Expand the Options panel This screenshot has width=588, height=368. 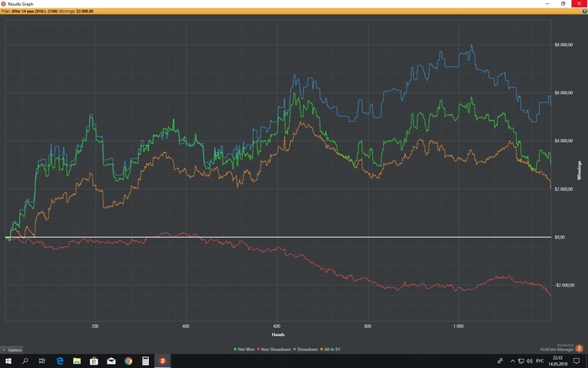point(12,350)
